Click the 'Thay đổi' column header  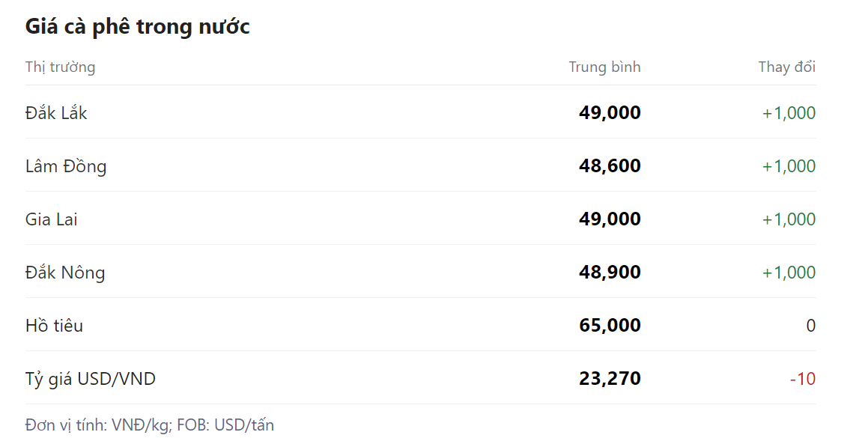click(786, 67)
